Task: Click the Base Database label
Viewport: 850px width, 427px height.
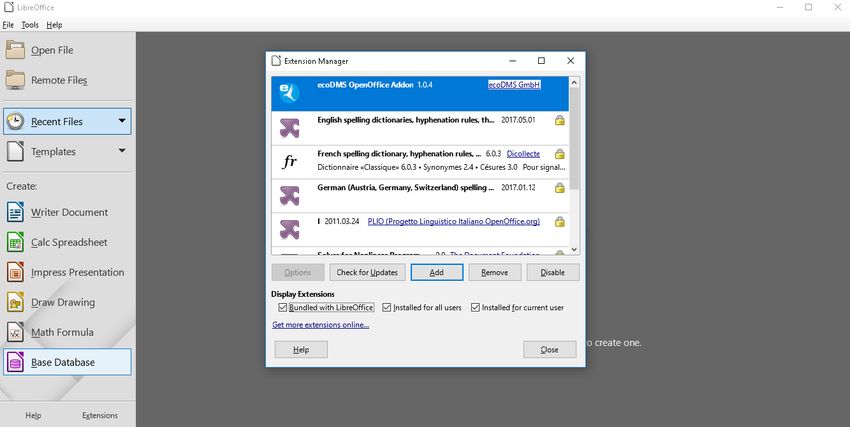Action: click(x=63, y=362)
